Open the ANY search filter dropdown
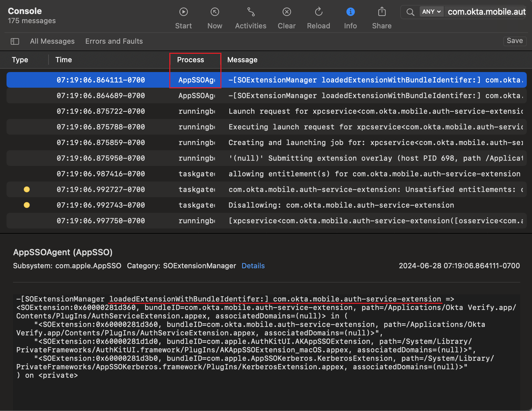 [x=431, y=11]
